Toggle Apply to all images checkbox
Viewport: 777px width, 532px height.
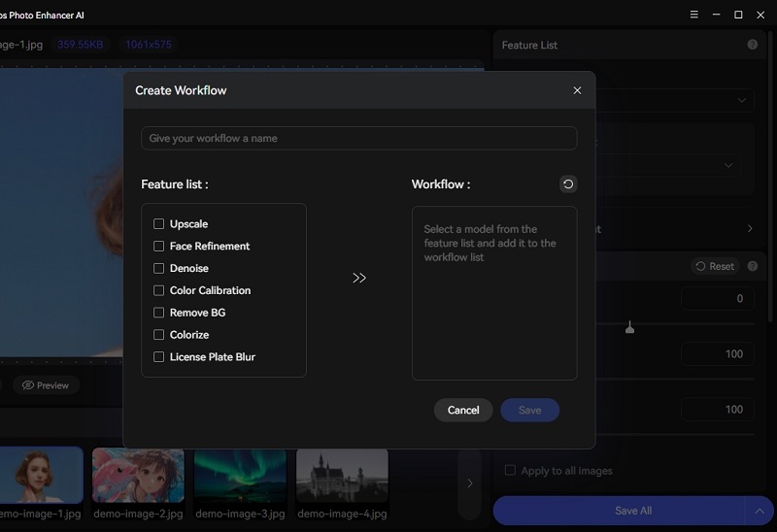510,470
